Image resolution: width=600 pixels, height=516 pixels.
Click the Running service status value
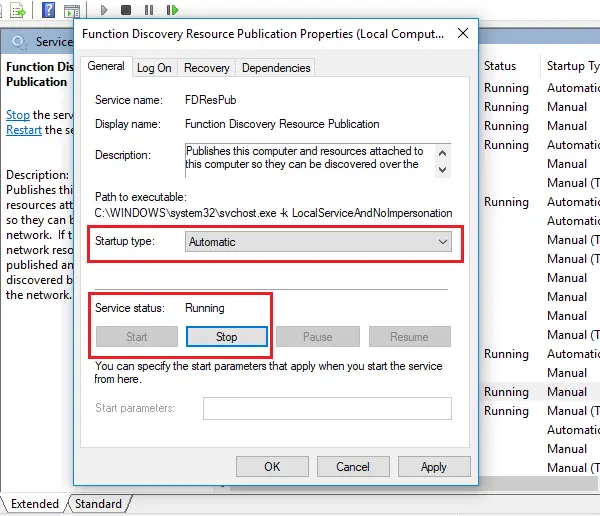coord(205,308)
